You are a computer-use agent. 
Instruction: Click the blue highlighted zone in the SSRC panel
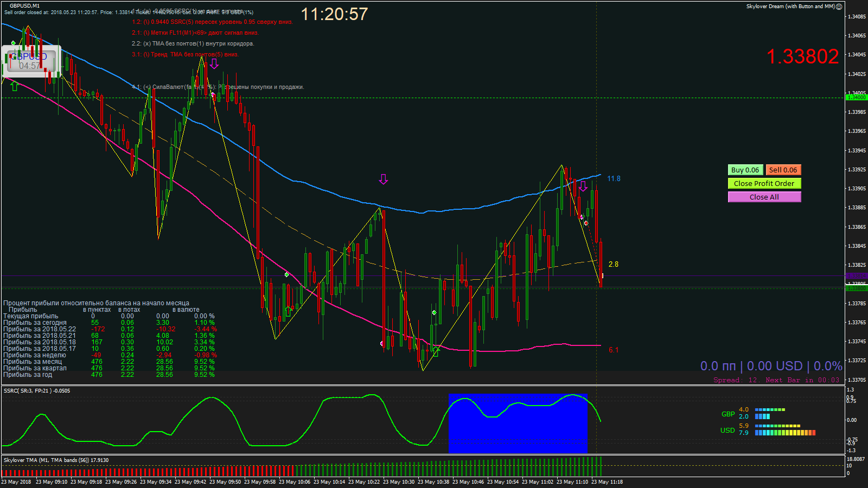tap(518, 423)
